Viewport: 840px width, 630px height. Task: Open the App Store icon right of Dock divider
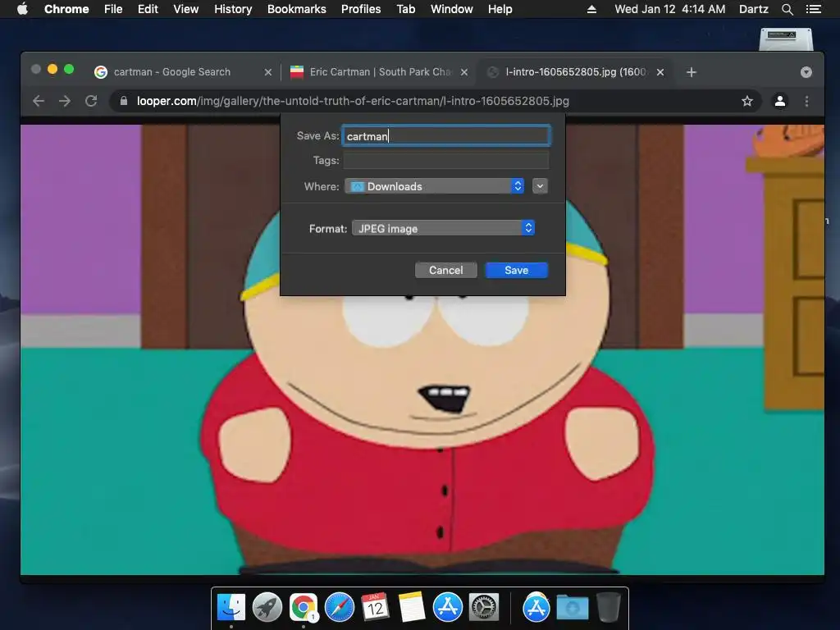pos(536,608)
